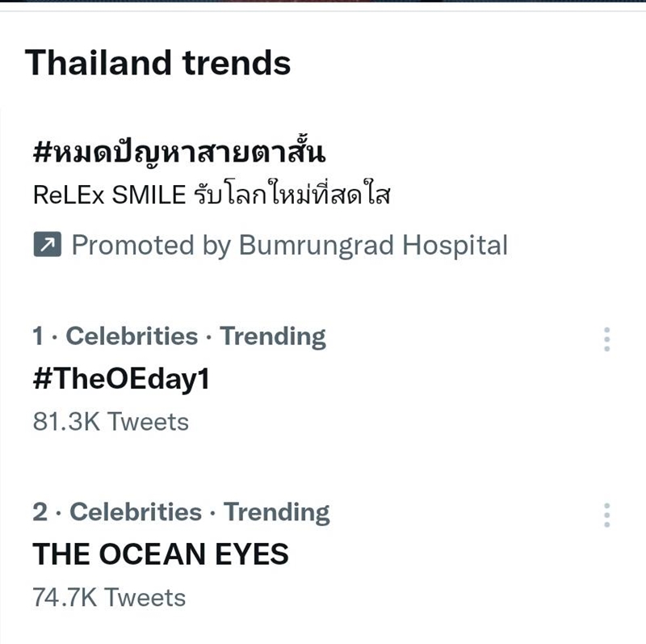646x644 pixels.
Task: Click rank number 2 of second trend
Action: (x=40, y=512)
